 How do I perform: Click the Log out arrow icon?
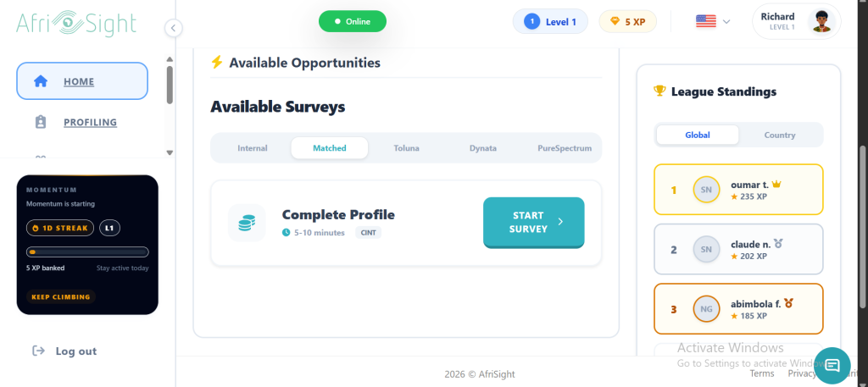coord(38,351)
